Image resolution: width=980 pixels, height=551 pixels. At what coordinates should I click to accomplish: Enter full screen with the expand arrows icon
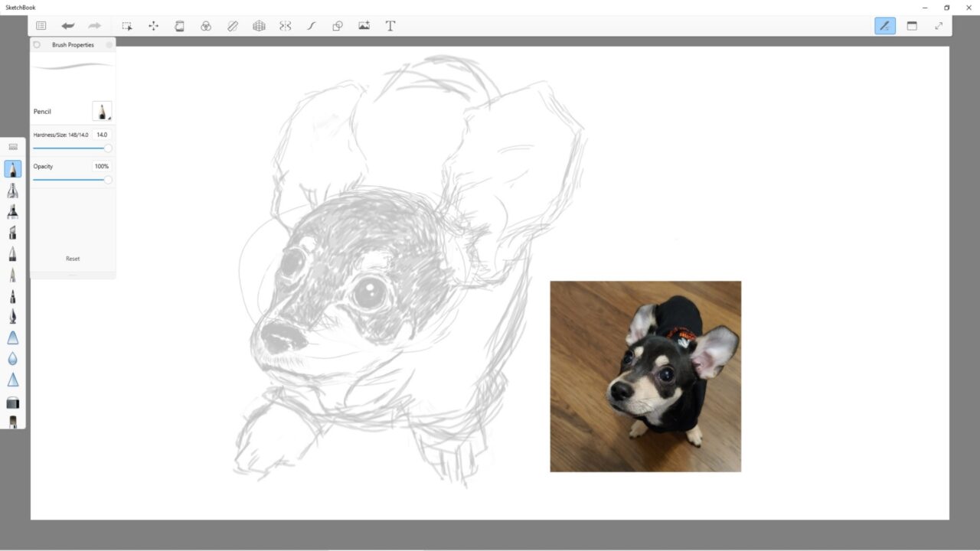click(x=939, y=25)
